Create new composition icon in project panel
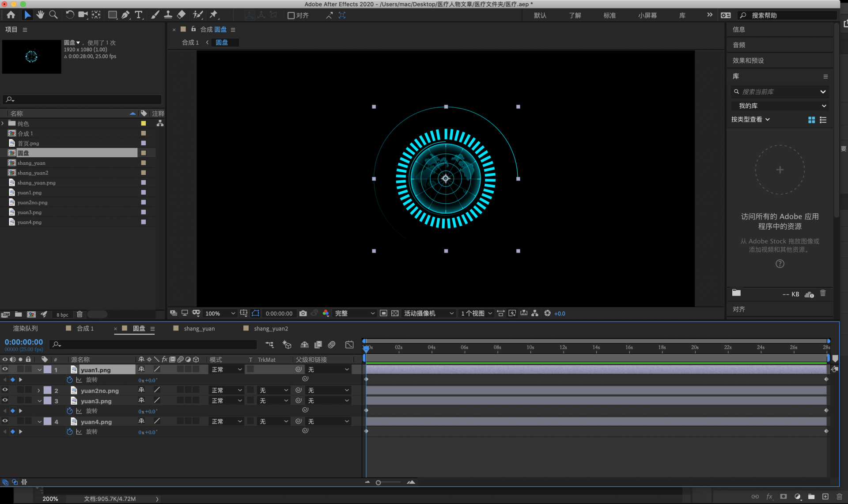Viewport: 848px width, 504px height. pos(31,315)
